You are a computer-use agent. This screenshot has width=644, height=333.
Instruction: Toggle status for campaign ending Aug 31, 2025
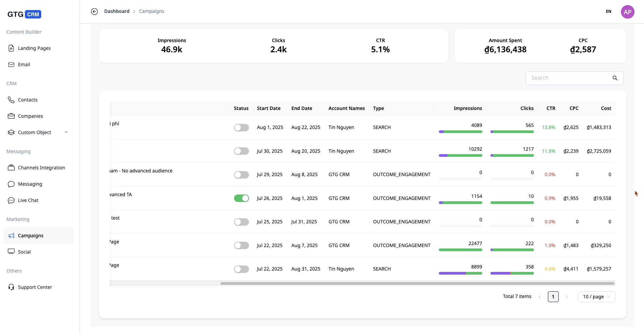pos(241,269)
